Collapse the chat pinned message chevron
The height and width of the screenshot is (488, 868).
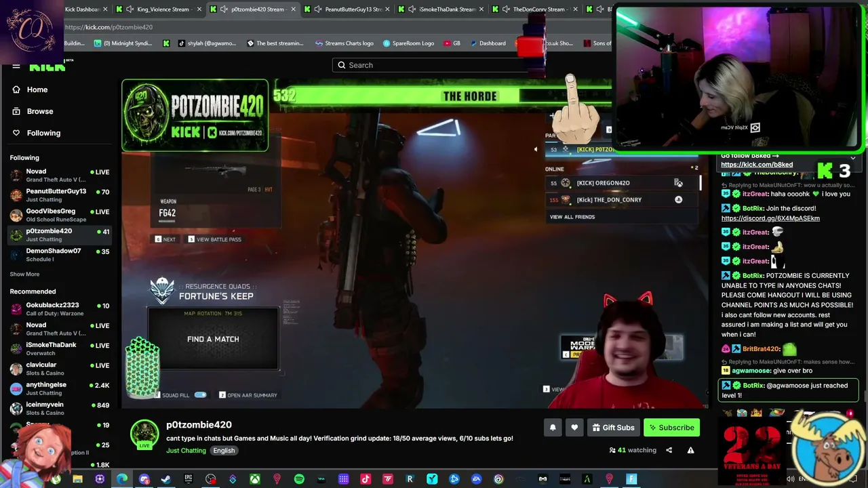[853, 158]
